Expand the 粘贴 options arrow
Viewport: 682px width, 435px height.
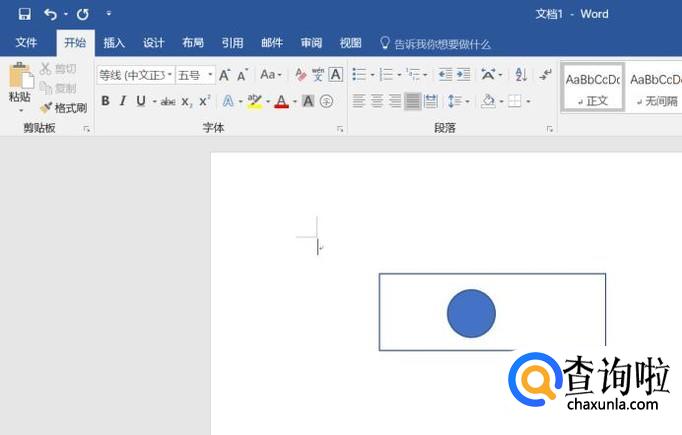click(x=20, y=110)
